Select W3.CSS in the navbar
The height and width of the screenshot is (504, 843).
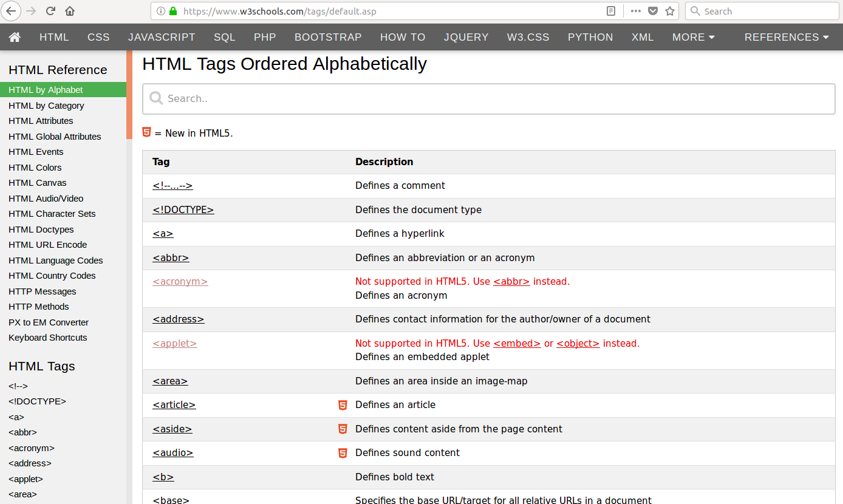pos(528,37)
